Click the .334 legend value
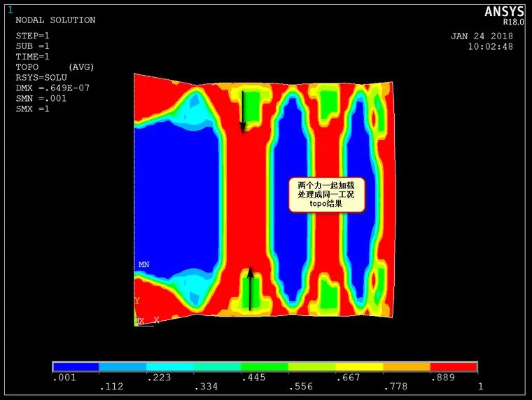 tap(206, 387)
